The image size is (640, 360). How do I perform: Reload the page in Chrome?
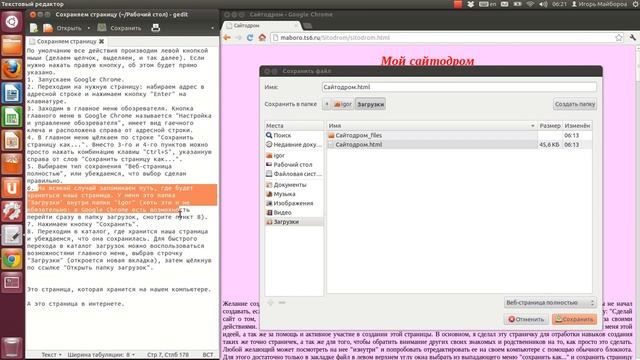pos(250,38)
